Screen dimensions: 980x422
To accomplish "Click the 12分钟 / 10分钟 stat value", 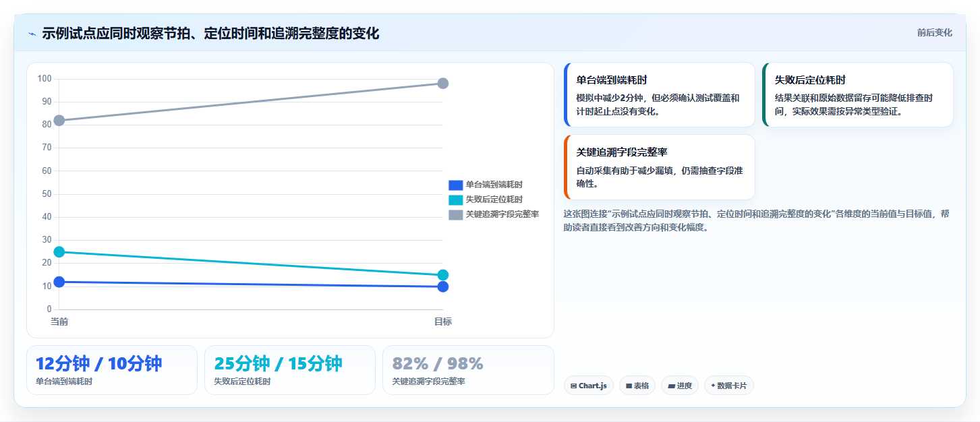I will pos(99,363).
